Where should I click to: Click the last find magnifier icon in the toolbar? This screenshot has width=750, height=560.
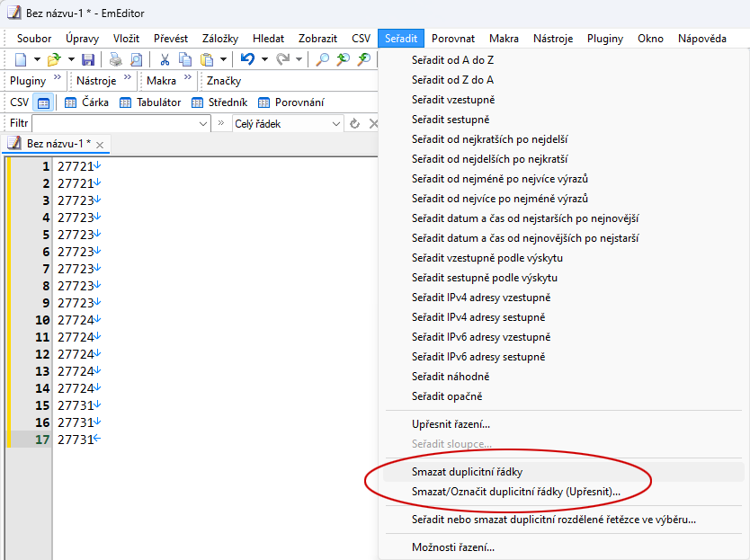364,60
